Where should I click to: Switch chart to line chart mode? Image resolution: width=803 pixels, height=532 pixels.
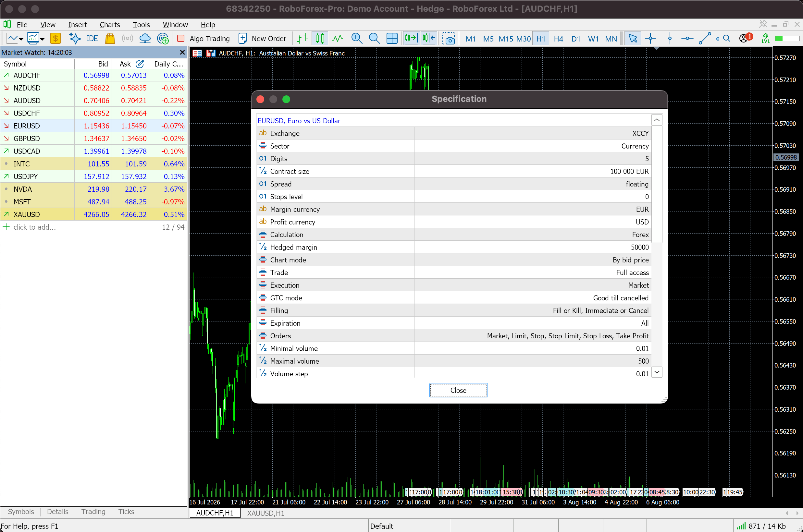pyautogui.click(x=337, y=38)
